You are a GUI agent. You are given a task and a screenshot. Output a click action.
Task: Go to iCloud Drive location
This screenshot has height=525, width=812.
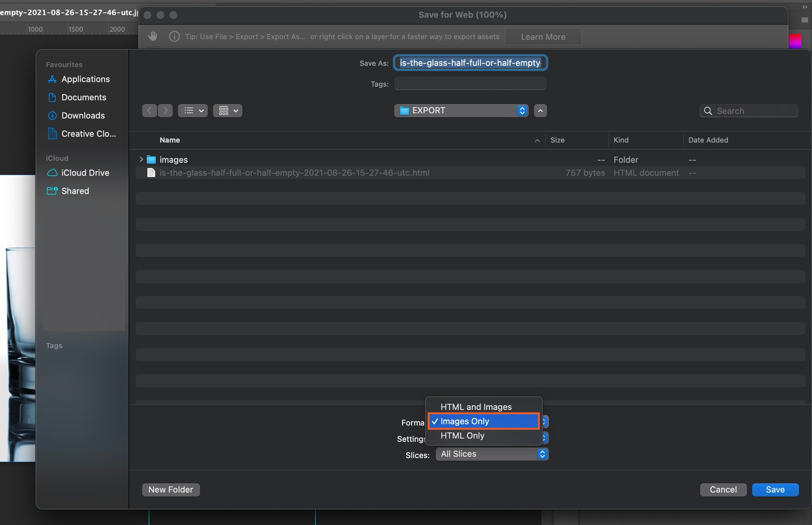(85, 173)
